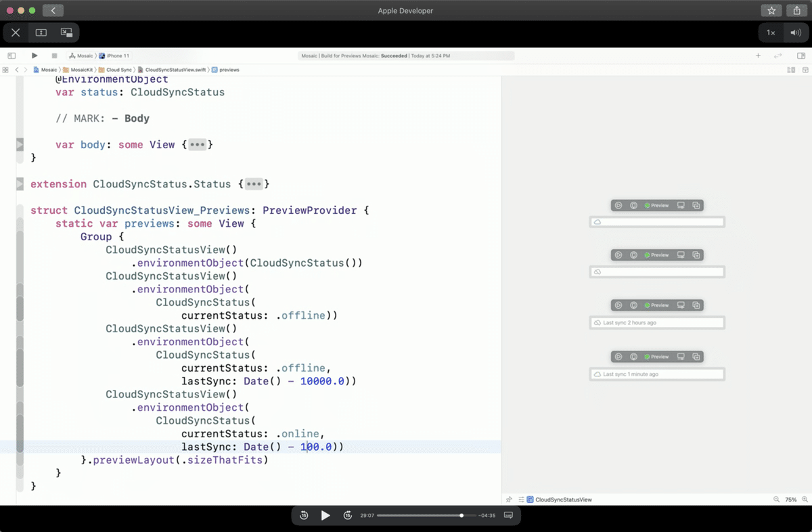
Task: Favorite this video with the star icon
Action: (x=771, y=10)
